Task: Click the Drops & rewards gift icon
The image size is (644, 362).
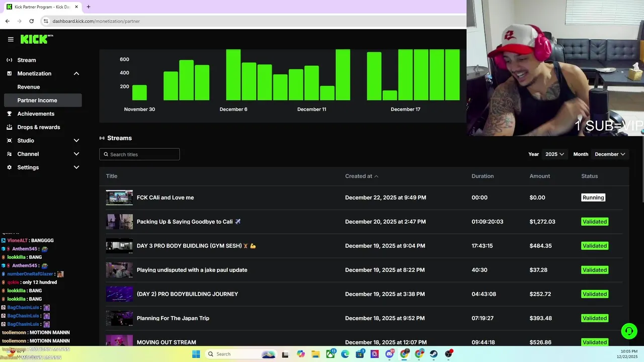Action: coord(9,127)
